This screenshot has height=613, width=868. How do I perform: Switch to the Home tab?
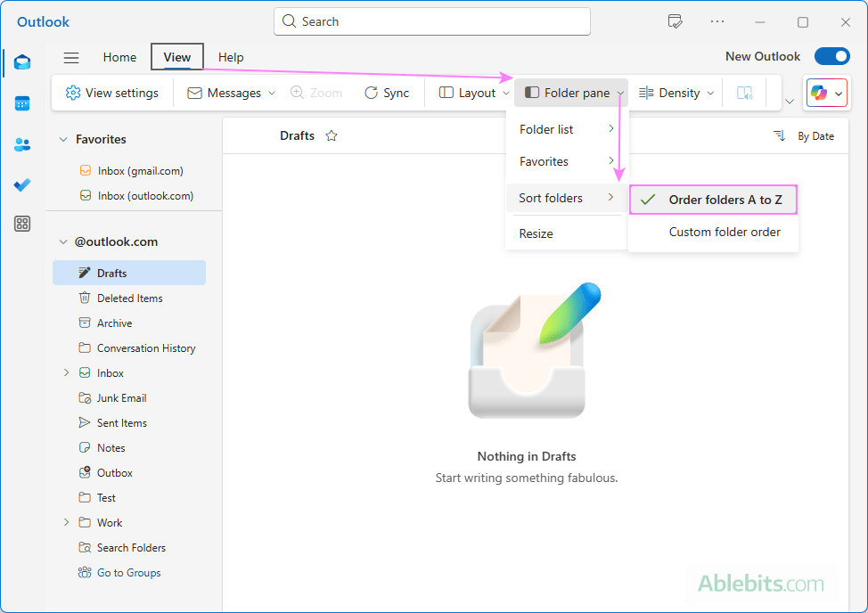[x=119, y=57]
